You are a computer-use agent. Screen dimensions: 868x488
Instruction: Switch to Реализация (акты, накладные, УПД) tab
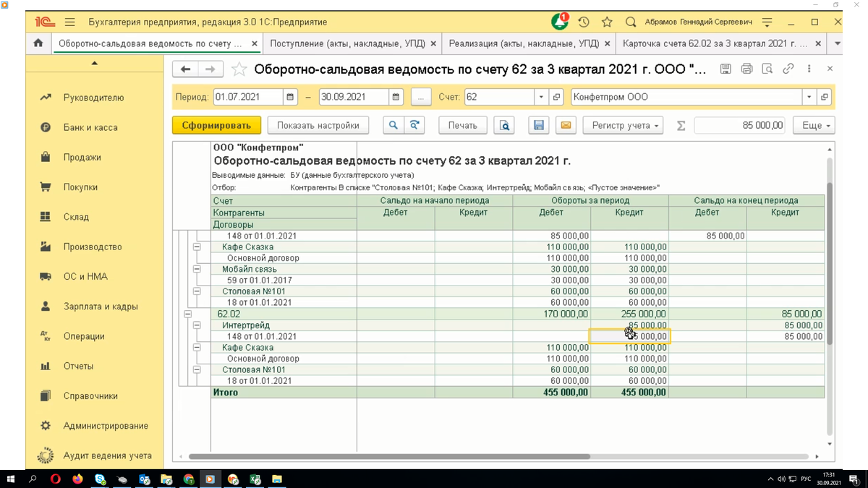point(524,43)
